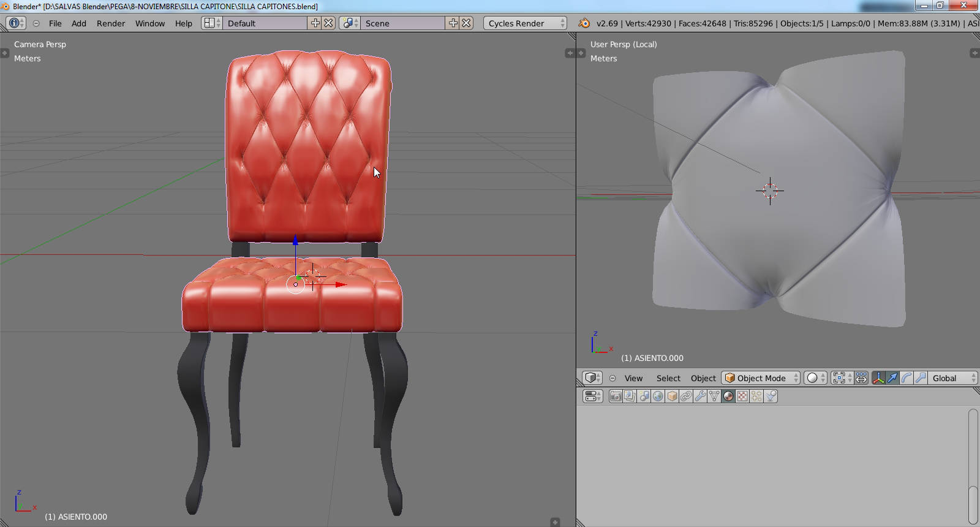The image size is (980, 527).
Task: Switch to the Modifiers properties tab
Action: [700, 396]
